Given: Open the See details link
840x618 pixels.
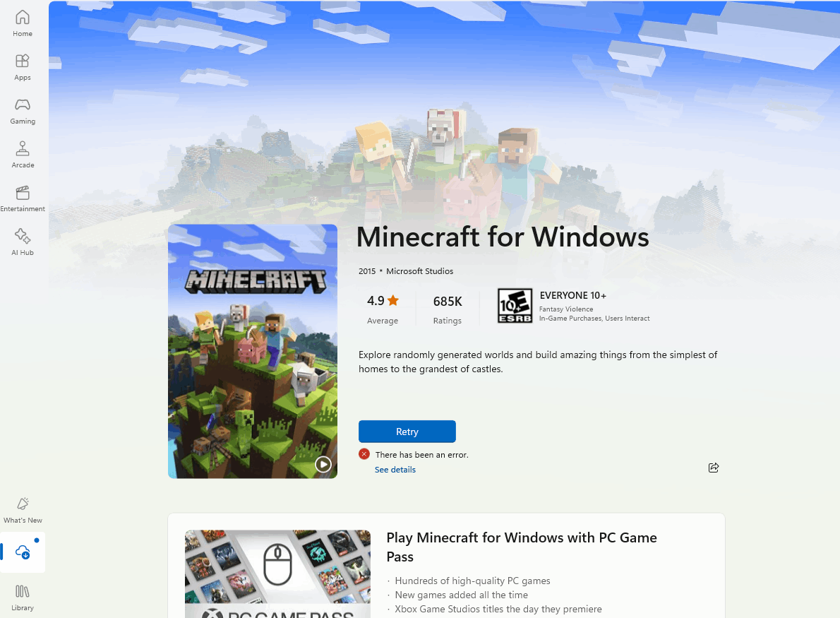Looking at the screenshot, I should (395, 470).
